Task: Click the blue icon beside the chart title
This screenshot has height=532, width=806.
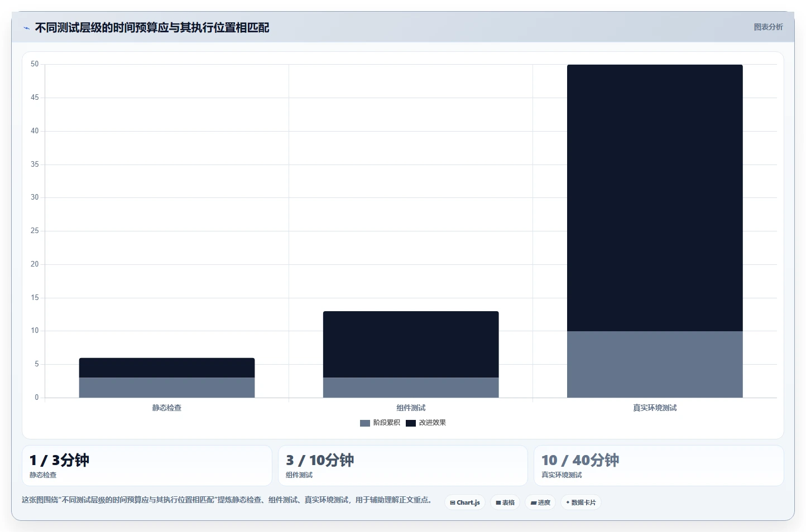Action: 26,28
